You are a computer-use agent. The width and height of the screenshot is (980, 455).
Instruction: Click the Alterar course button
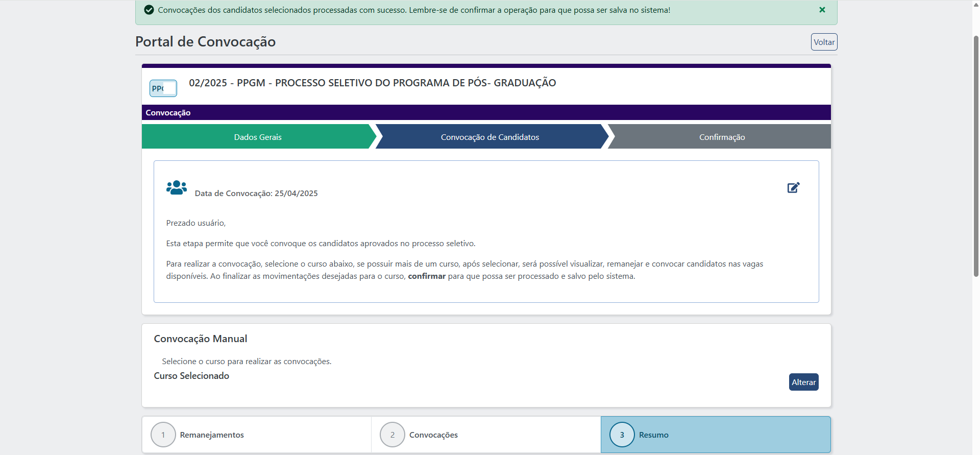(803, 382)
